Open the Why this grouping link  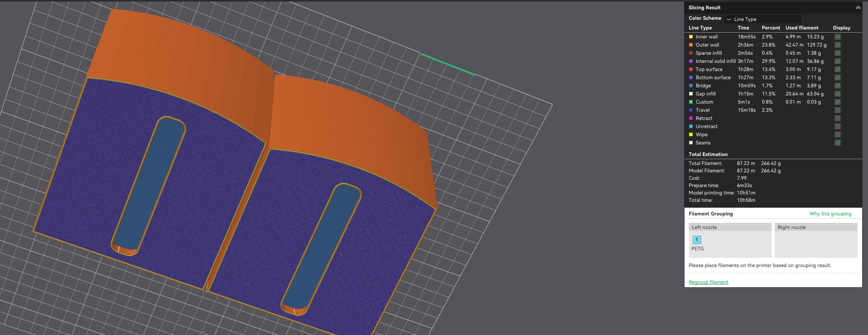(830, 214)
